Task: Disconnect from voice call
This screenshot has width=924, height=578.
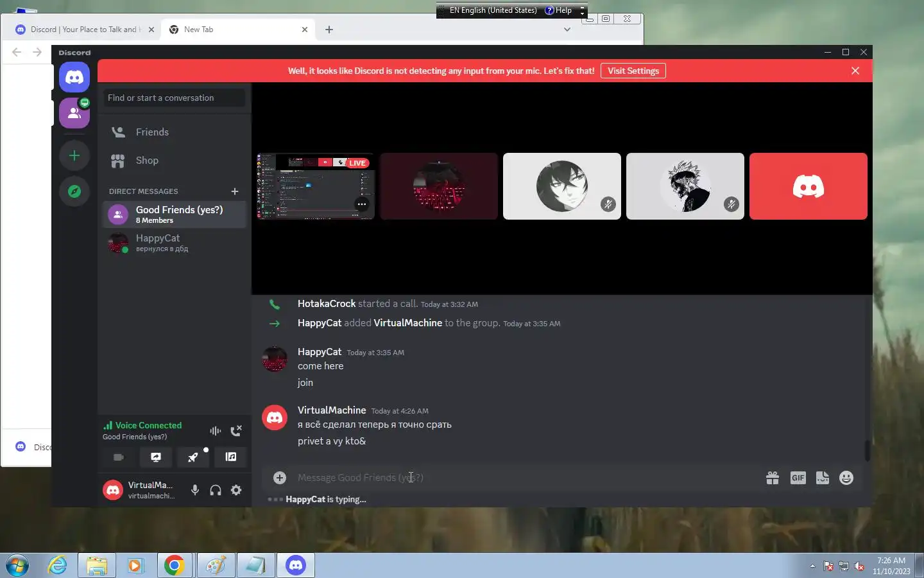Action: tap(236, 431)
